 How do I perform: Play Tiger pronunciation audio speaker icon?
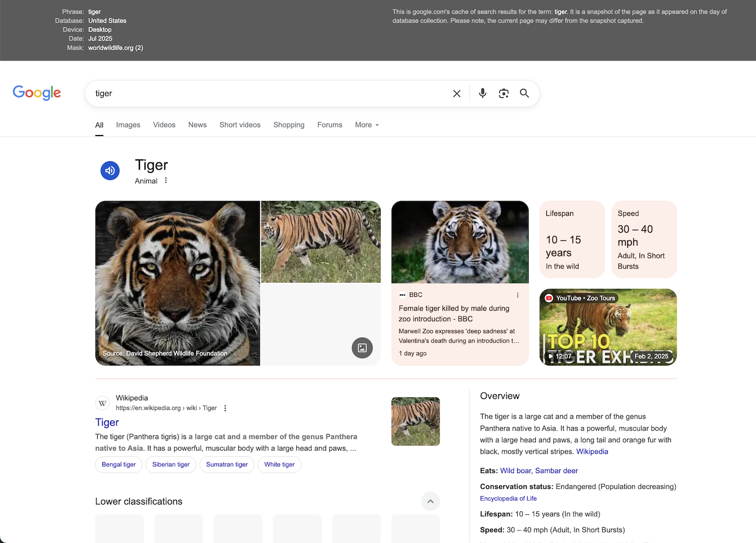tap(110, 170)
